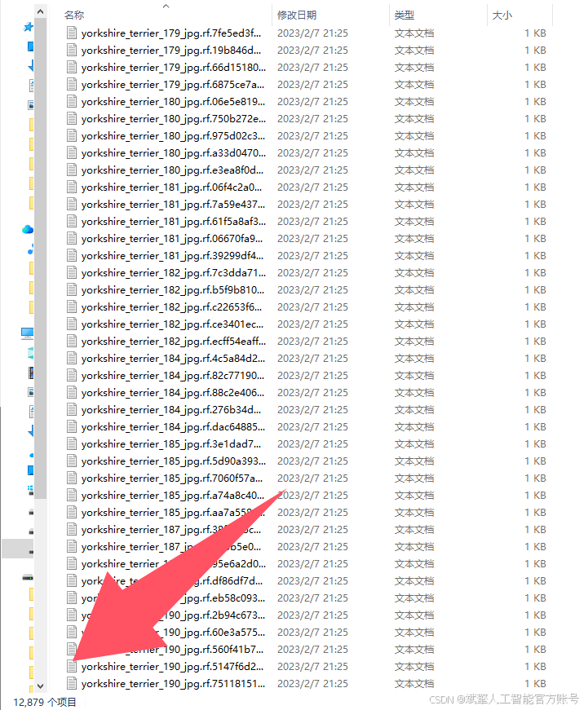Select file yorkshire_terrier_185_jpg.rf.3e1dad7
The height and width of the screenshot is (710, 588).
pyautogui.click(x=171, y=444)
